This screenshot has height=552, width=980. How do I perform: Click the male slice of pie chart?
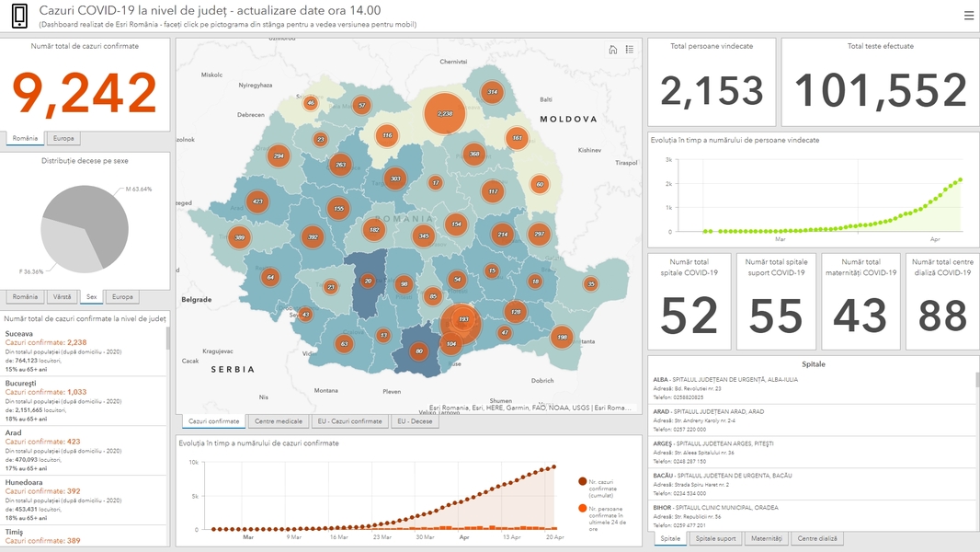pos(101,216)
